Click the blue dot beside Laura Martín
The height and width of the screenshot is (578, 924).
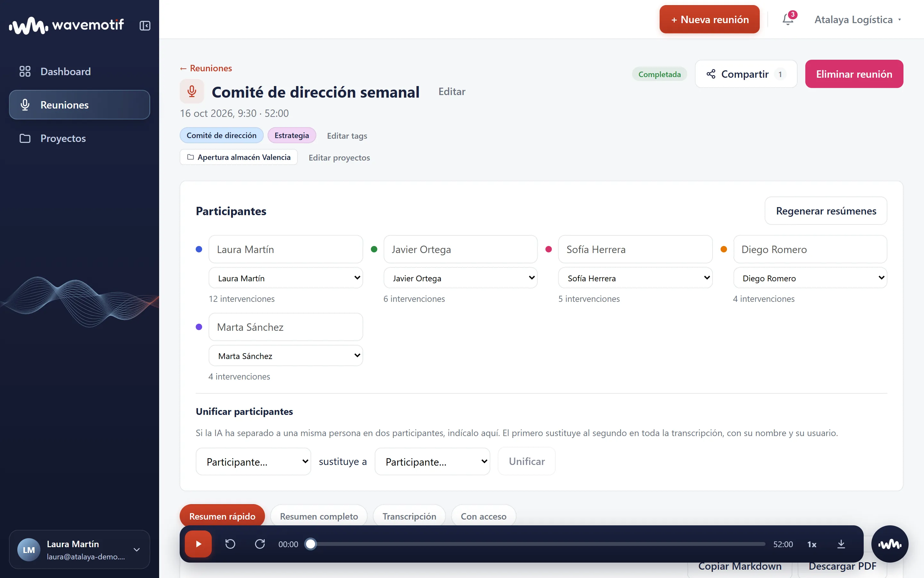pos(199,249)
